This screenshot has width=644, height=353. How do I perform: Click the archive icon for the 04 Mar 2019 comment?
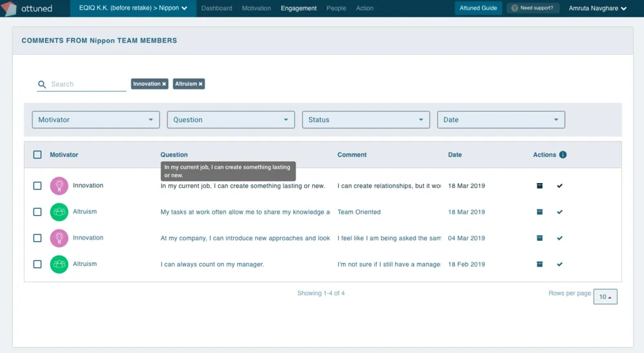pos(540,238)
